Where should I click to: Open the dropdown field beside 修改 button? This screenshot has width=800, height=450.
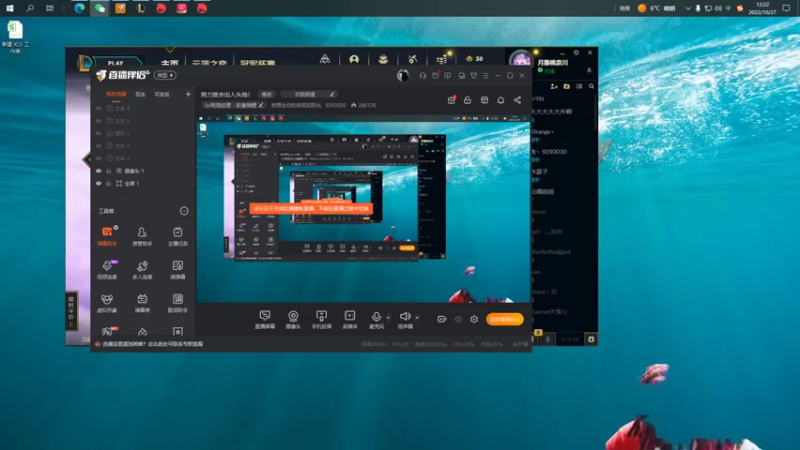tap(309, 94)
